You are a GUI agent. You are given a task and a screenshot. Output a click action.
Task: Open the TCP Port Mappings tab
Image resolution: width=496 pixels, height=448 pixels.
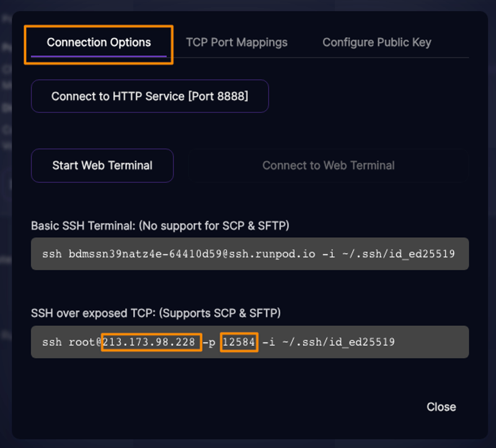coord(237,42)
